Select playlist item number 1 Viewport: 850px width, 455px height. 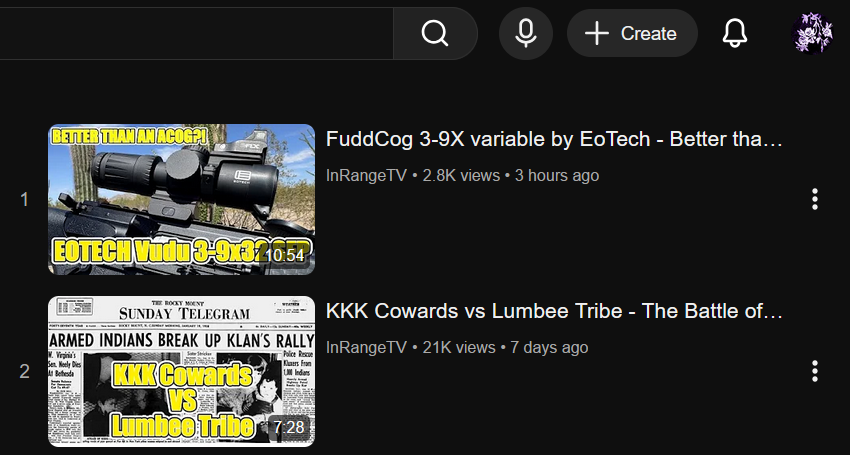tap(24, 200)
